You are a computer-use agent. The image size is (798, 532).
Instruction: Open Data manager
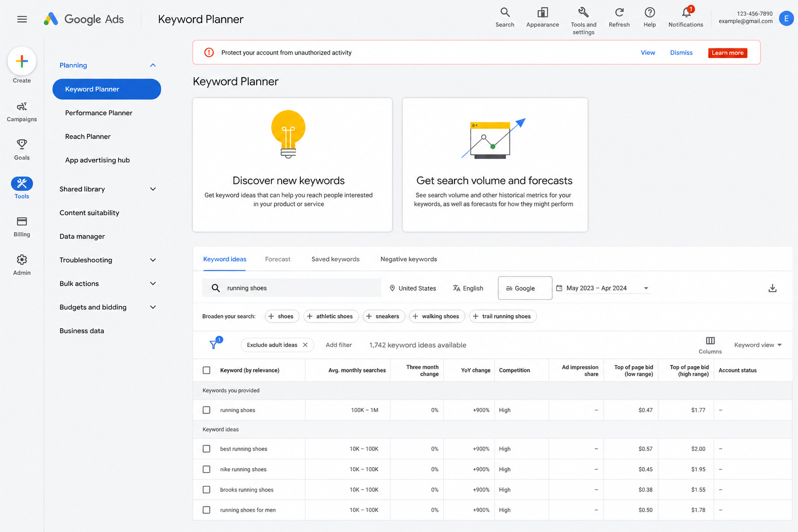click(x=82, y=236)
